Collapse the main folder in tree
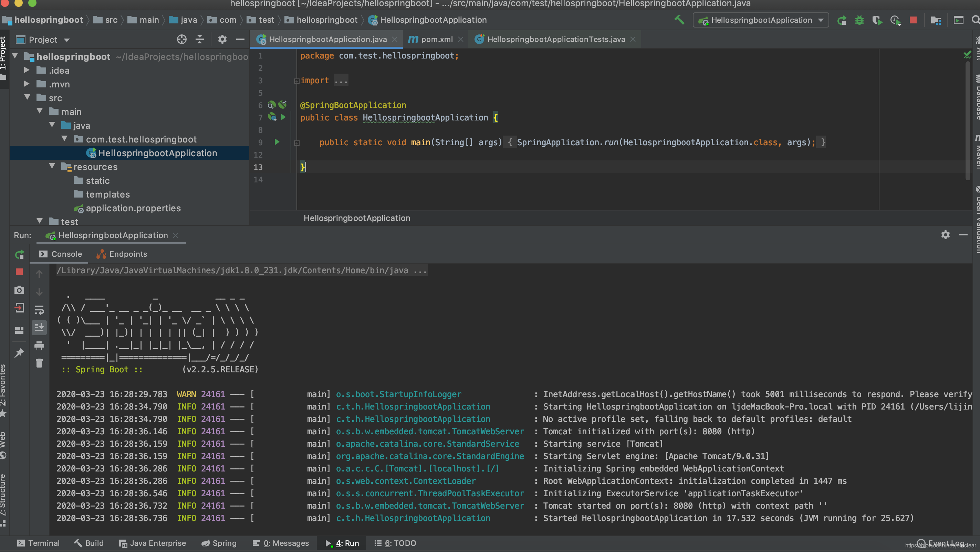980x552 pixels. click(40, 111)
